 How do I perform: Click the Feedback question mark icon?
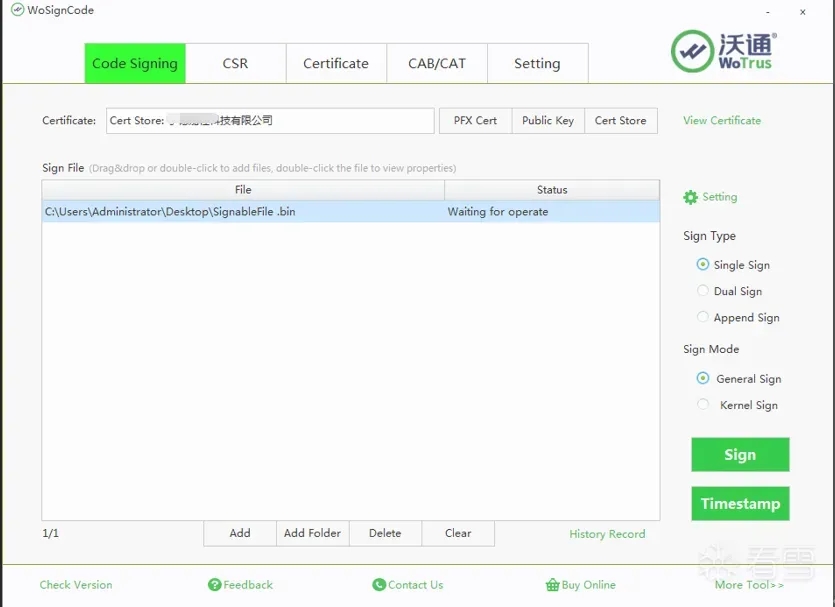[214, 585]
